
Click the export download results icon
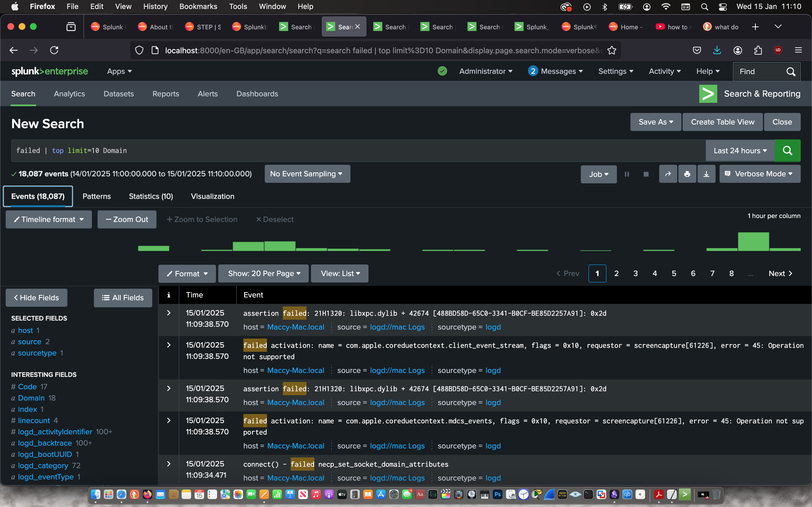pos(706,174)
